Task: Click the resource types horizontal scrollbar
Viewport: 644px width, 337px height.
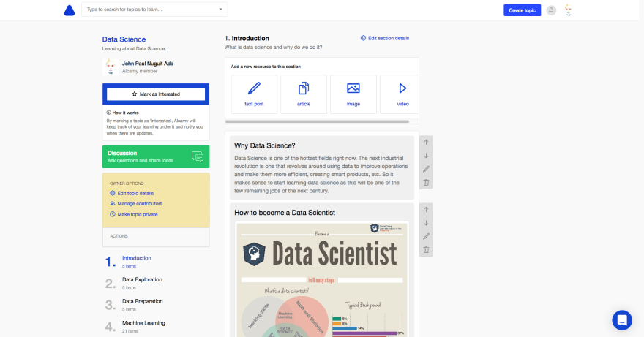Action: (317, 121)
